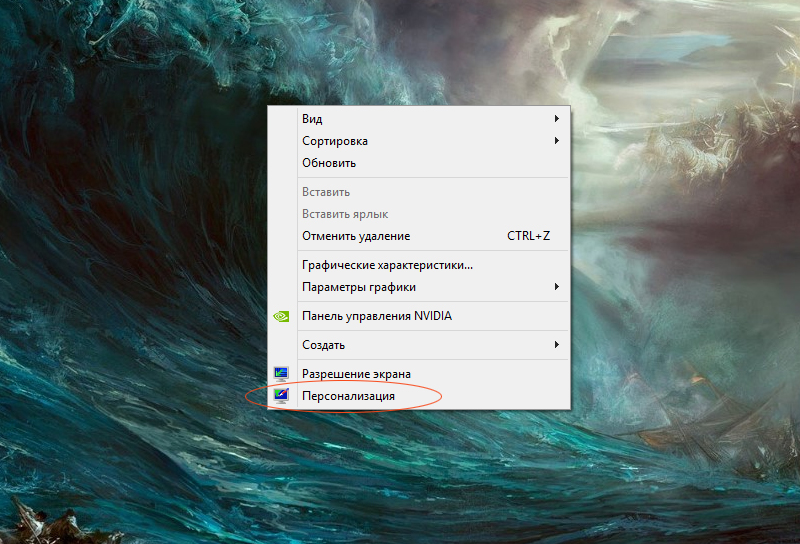The width and height of the screenshot is (800, 544).
Task: Expand the arrow next to Параметры графики
Action: 557,287
